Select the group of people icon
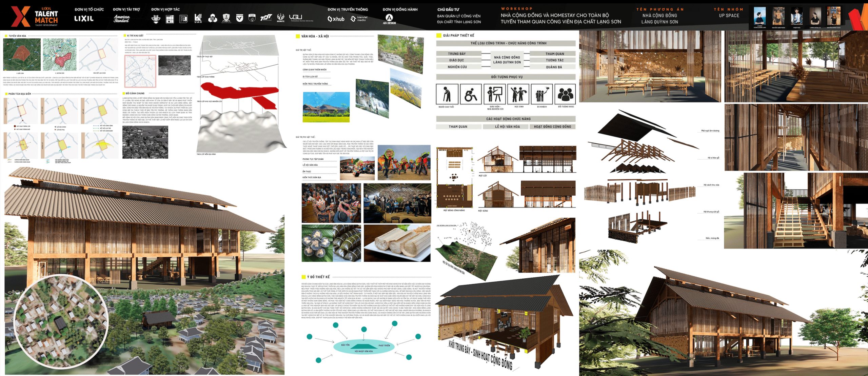Viewport: 868px width, 376px height. pos(565,94)
